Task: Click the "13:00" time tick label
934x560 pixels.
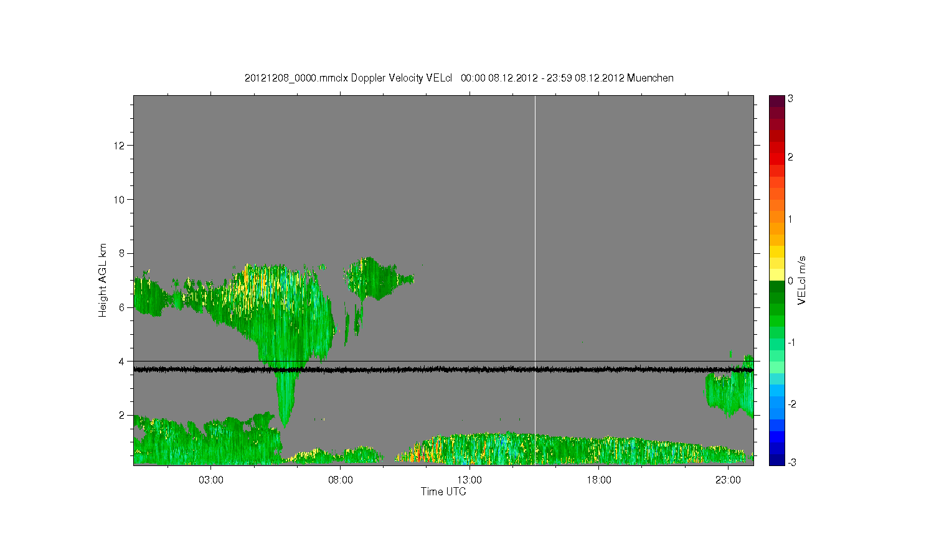Action: coord(469,480)
